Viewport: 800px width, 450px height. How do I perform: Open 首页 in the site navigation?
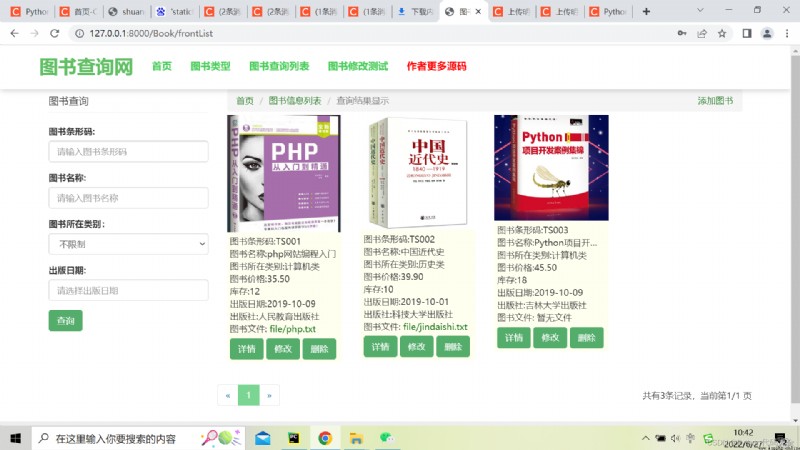coord(162,66)
